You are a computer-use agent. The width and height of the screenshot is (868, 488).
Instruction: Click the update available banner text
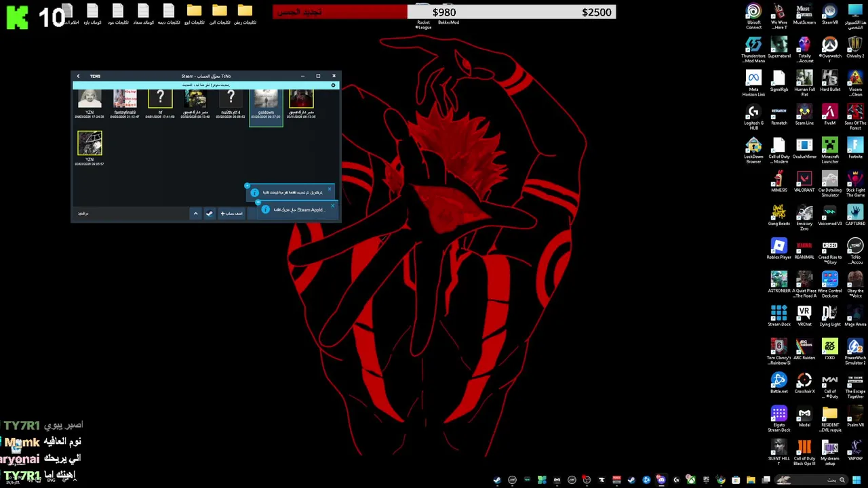tap(205, 85)
